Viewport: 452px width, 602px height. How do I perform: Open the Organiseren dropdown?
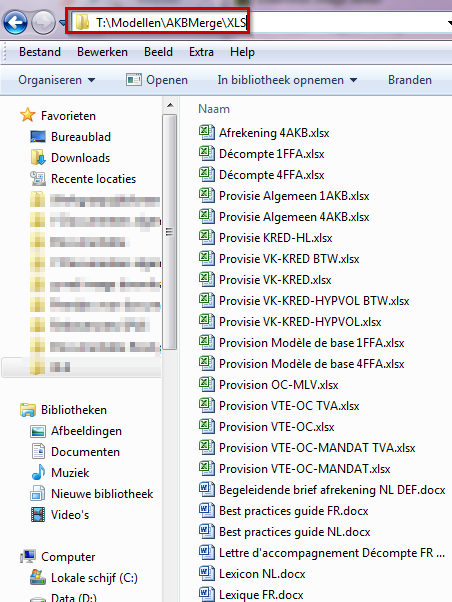56,80
